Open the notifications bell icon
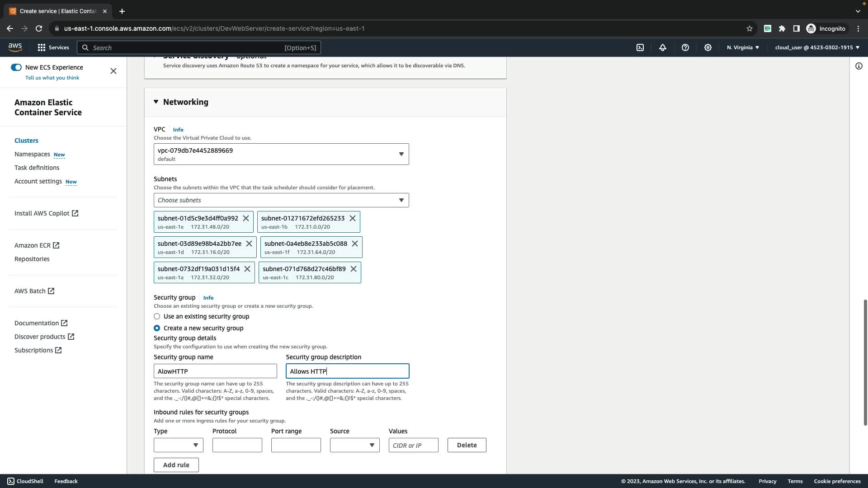This screenshot has width=868, height=488. tap(663, 47)
